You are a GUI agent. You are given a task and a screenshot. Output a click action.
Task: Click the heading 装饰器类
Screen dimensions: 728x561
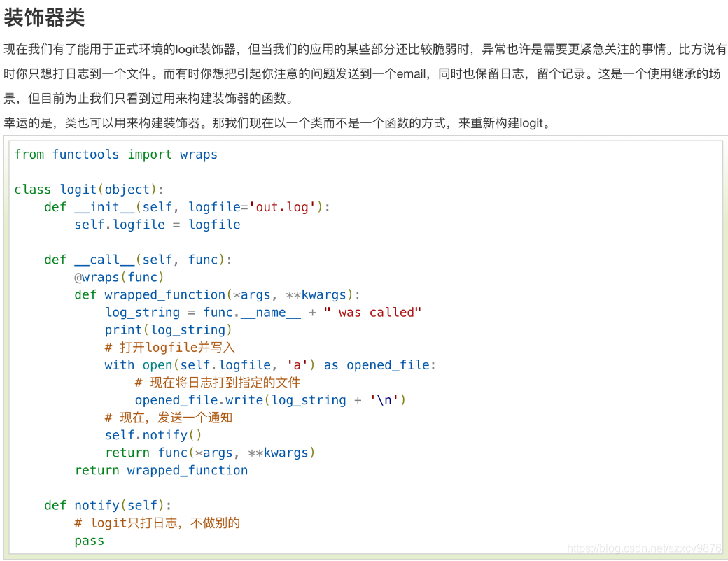pyautogui.click(x=44, y=17)
